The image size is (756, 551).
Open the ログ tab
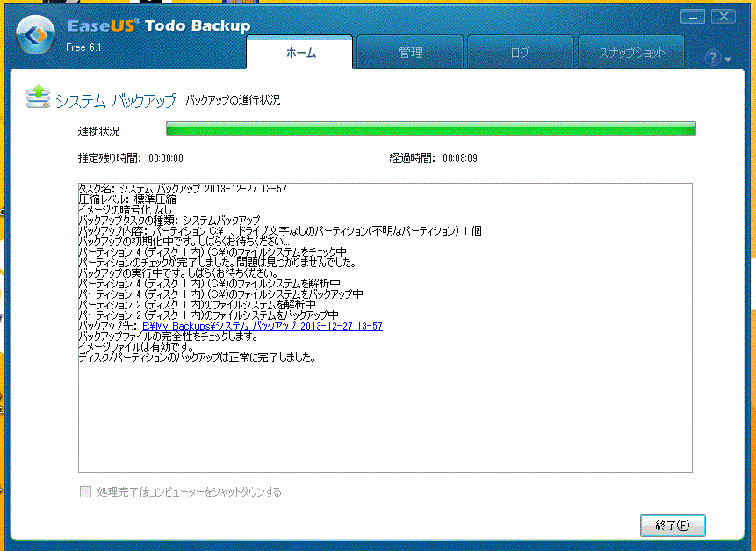520,52
